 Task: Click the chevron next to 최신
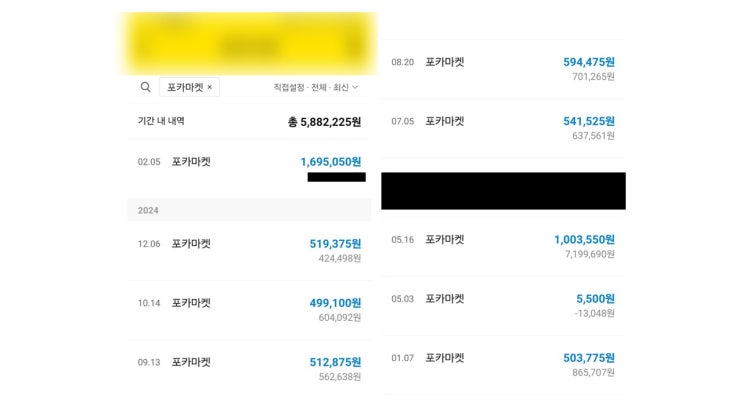click(355, 87)
